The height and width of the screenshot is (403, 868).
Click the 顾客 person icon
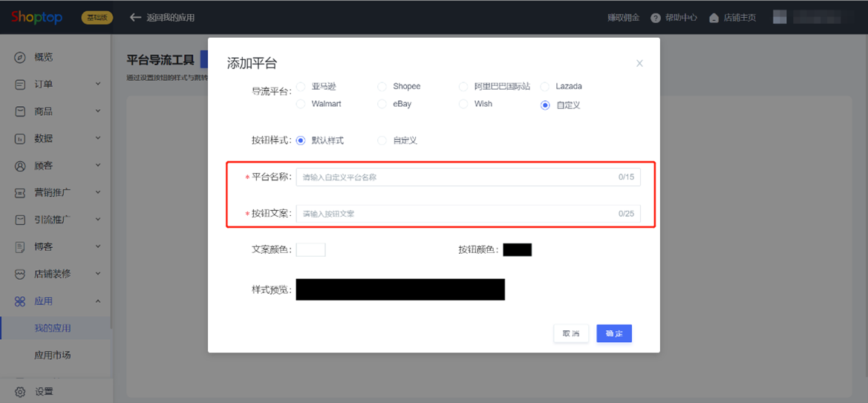[x=20, y=166]
